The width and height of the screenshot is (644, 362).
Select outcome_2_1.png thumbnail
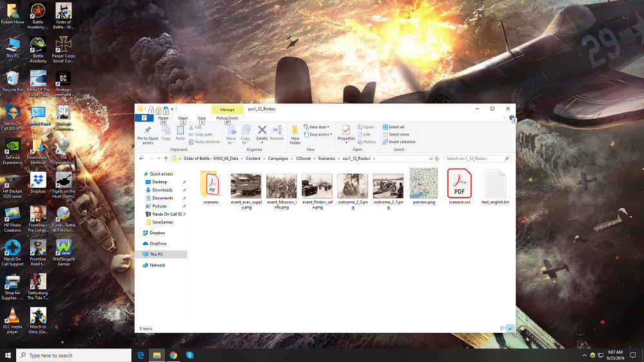pos(388,186)
